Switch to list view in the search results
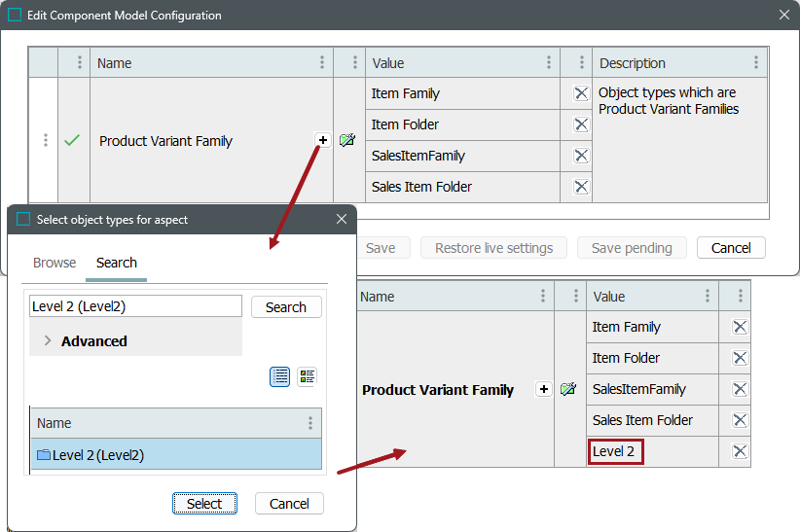This screenshot has height=532, width=800. click(x=280, y=376)
